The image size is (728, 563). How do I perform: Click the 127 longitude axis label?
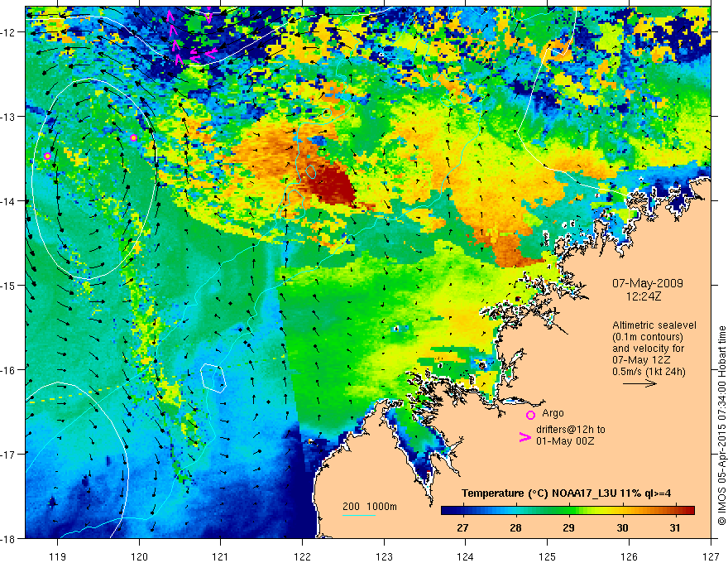pos(711,556)
